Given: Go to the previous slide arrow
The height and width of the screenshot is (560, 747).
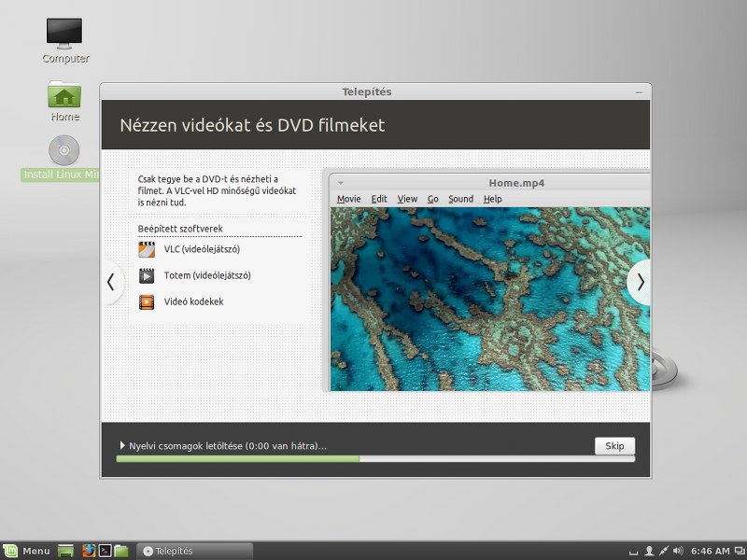Looking at the screenshot, I should click(x=111, y=282).
